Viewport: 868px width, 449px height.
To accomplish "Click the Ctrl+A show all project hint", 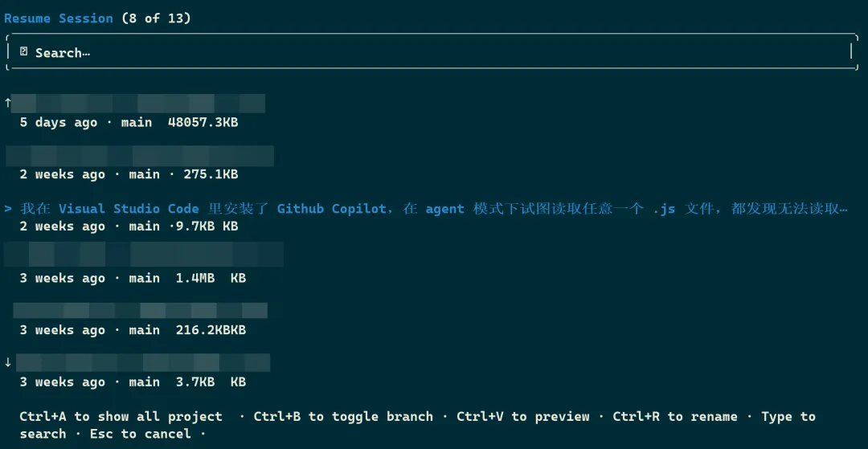I will click(x=121, y=416).
